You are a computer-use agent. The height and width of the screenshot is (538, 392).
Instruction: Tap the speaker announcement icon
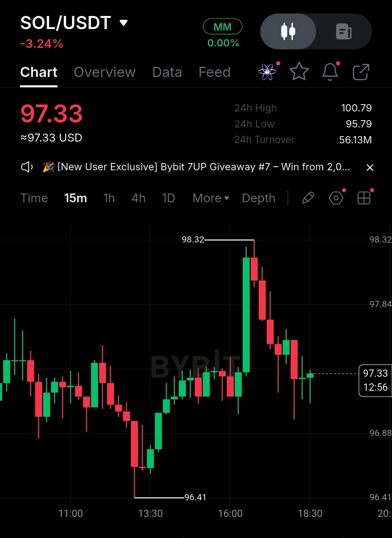click(x=27, y=167)
